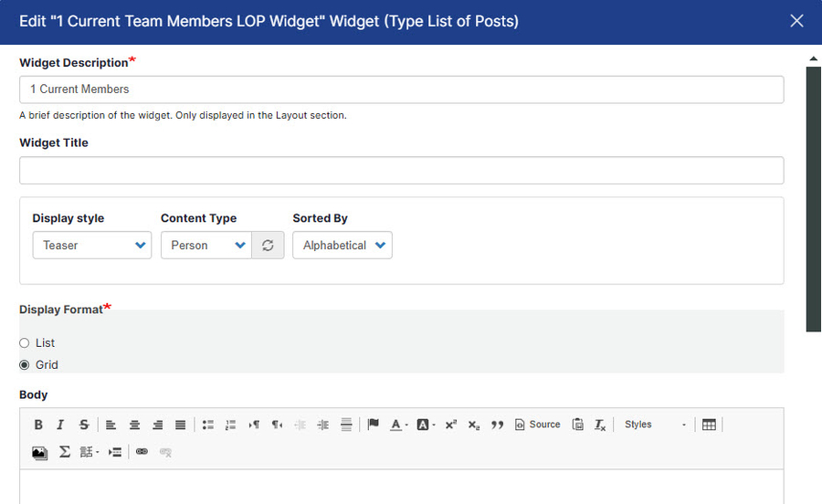Image resolution: width=822 pixels, height=504 pixels.
Task: Apply superscript formatting
Action: (x=450, y=425)
